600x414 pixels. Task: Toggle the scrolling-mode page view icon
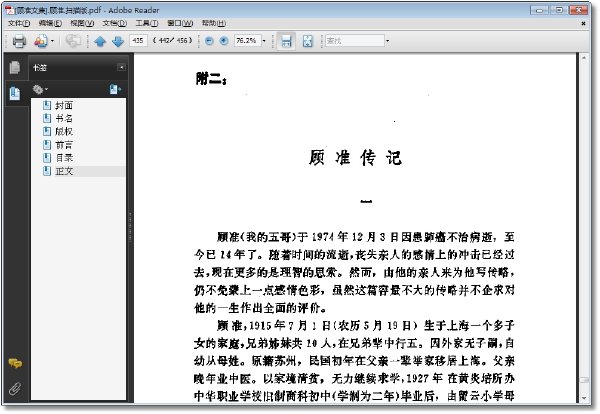[286, 41]
